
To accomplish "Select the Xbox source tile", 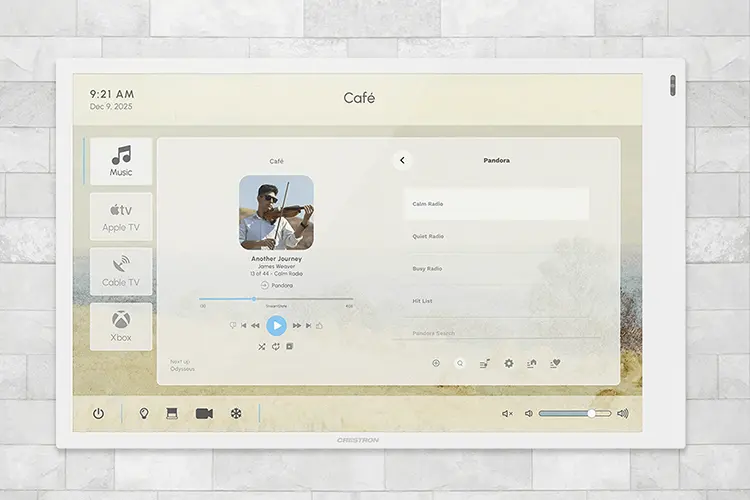I will (121, 326).
